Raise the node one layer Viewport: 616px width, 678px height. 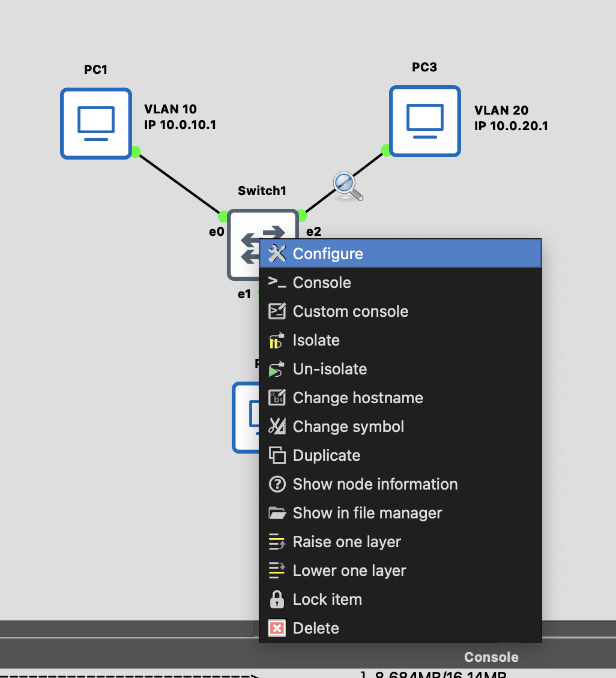click(x=346, y=542)
